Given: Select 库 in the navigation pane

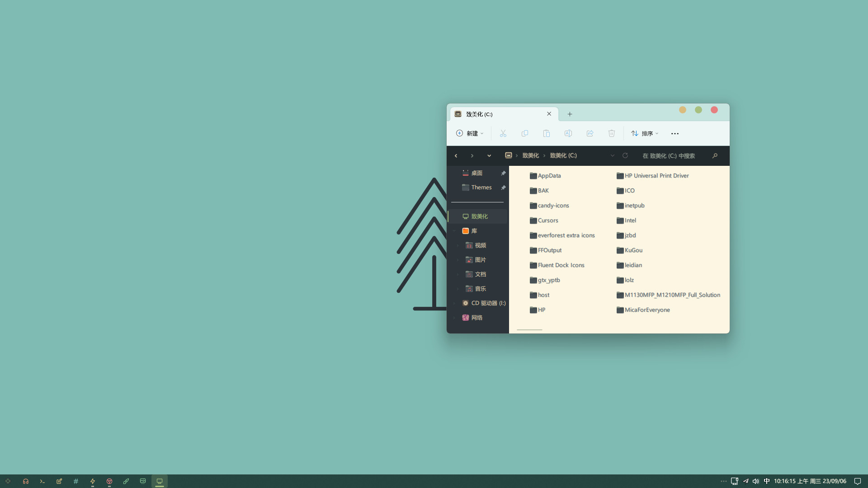Looking at the screenshot, I should coord(474,231).
